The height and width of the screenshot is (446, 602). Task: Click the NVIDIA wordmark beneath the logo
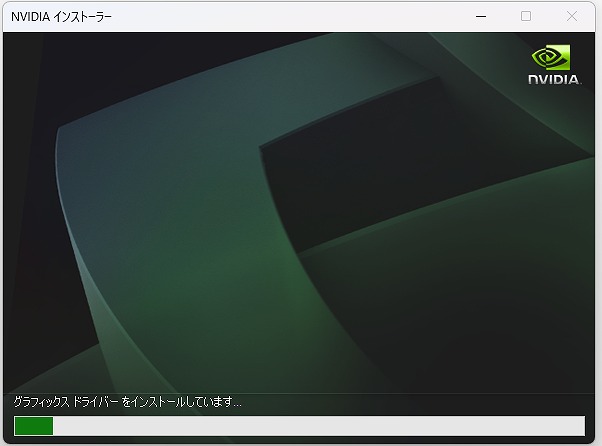(x=554, y=80)
